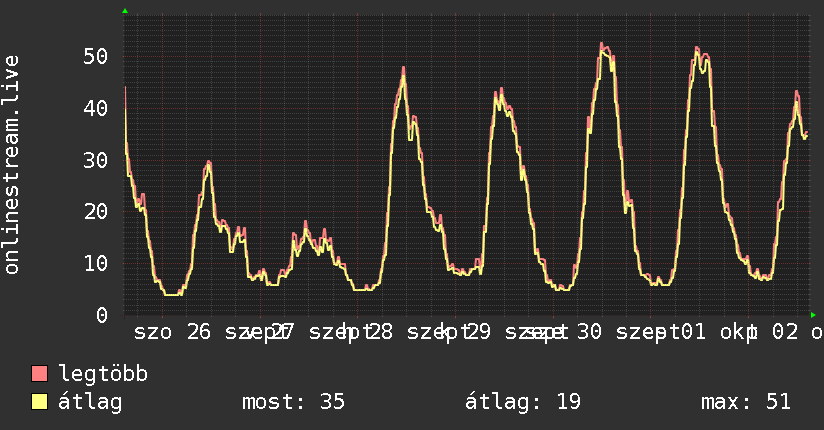Click the y-axis label 0

click(x=102, y=315)
